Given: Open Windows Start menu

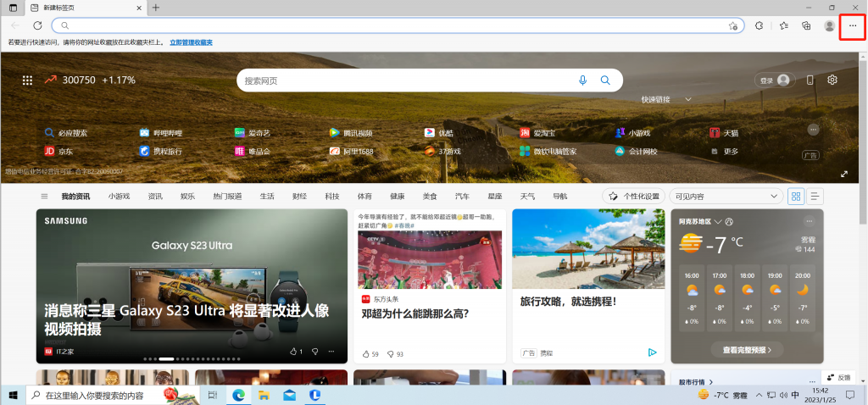Looking at the screenshot, I should pyautogui.click(x=12, y=396).
